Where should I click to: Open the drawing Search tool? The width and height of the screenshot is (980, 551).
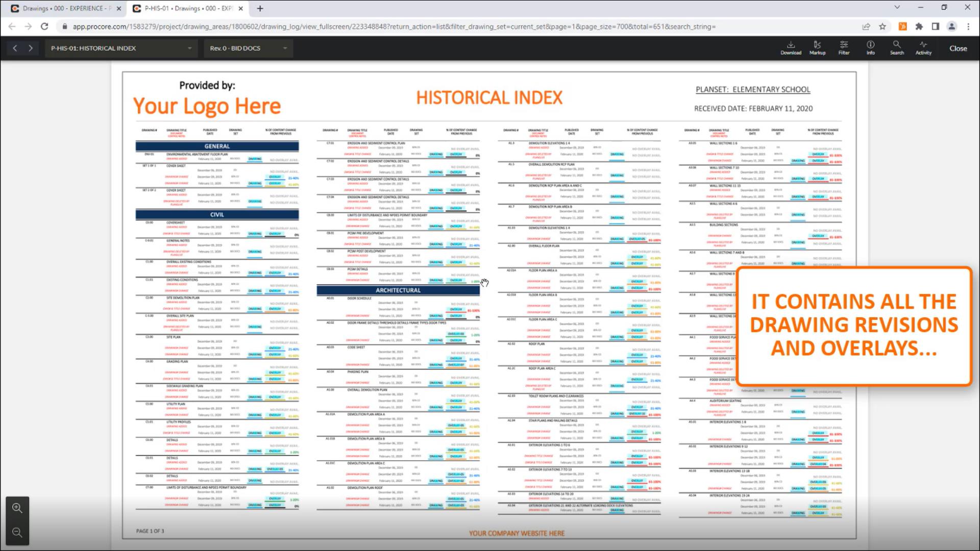tap(897, 48)
